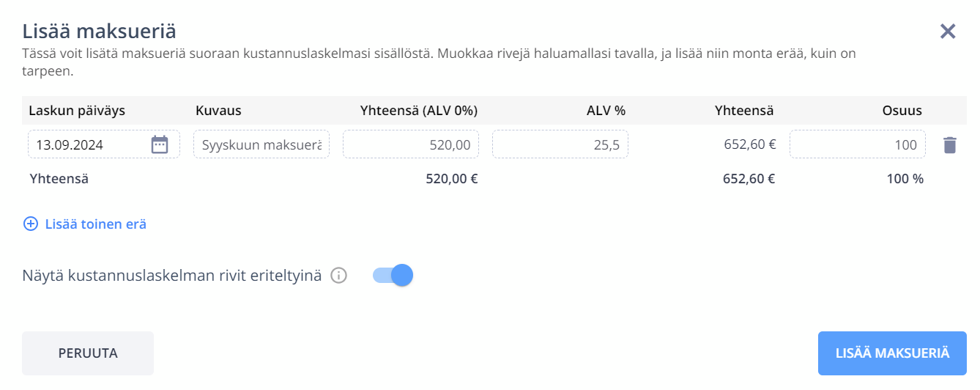Select the Yhteensä (ALV 0%) amount field
Viewport: 980px width, 390px height.
pyautogui.click(x=411, y=144)
